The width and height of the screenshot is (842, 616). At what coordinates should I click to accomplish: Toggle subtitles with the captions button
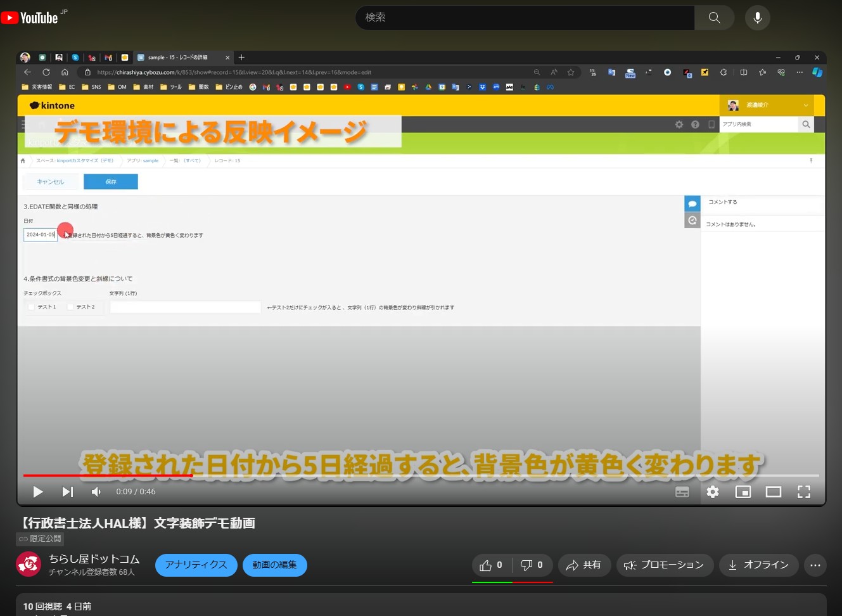point(682,492)
